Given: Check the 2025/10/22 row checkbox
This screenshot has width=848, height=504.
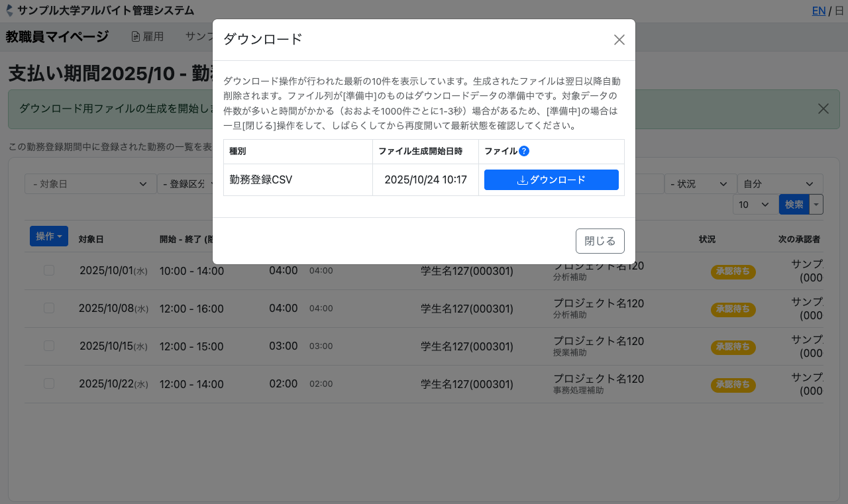Looking at the screenshot, I should (49, 383).
